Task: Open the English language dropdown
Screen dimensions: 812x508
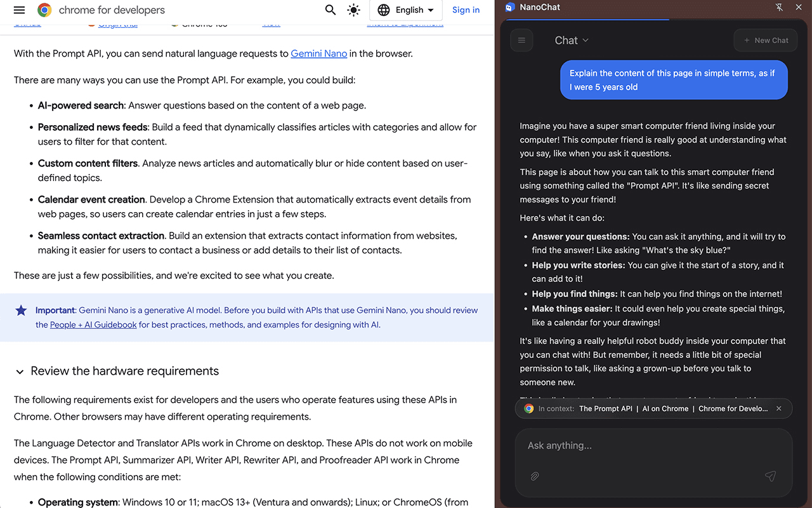Action: point(406,10)
